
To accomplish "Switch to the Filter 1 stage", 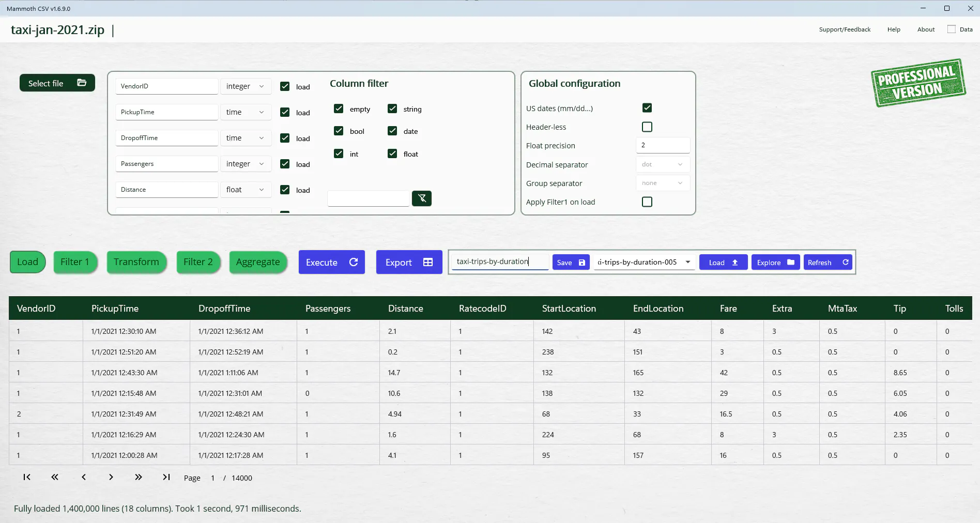I will 75,262.
